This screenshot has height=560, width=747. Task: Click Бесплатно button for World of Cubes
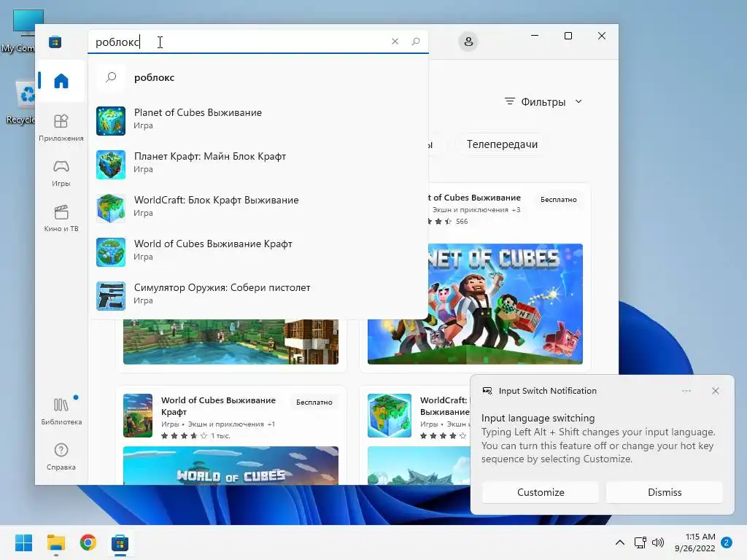click(x=314, y=402)
